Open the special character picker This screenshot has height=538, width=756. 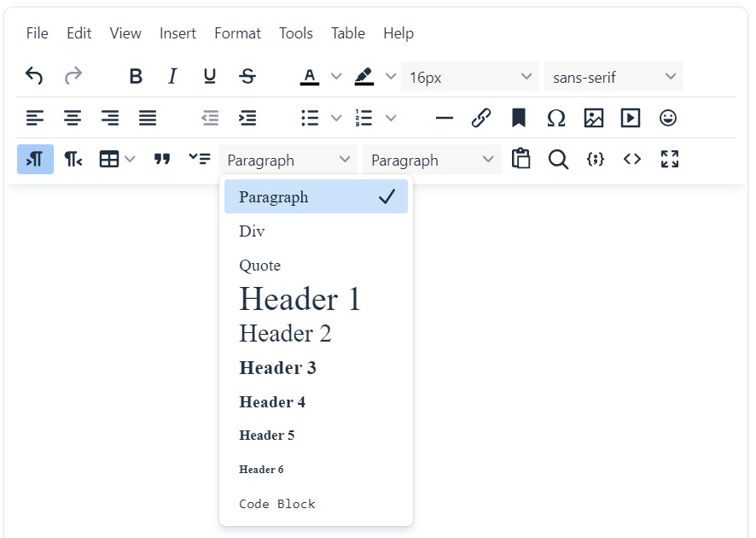[x=555, y=118]
